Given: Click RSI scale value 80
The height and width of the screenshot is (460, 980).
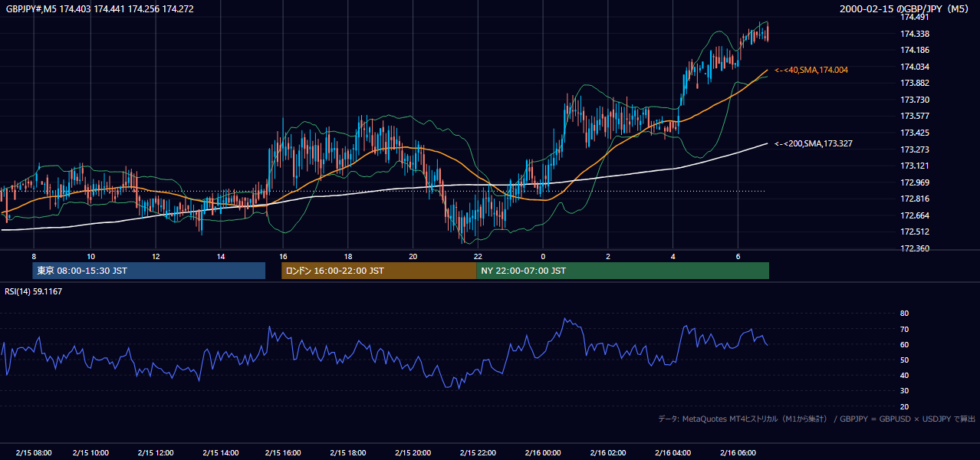Looking at the screenshot, I should pos(904,314).
